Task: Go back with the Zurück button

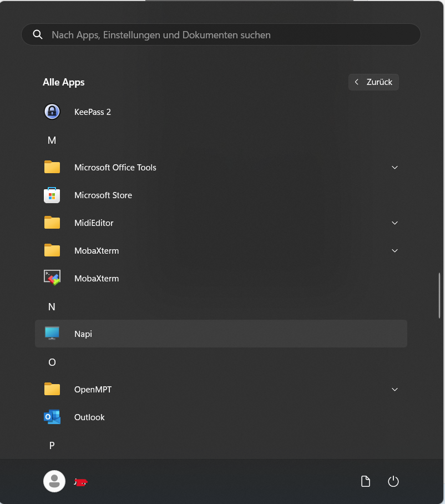Action: tap(373, 82)
